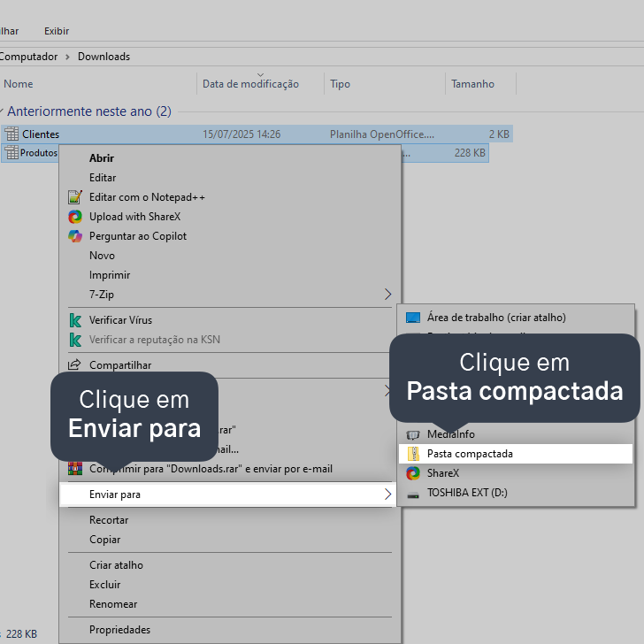Click the ShareX icon beside Upload with ShareX
This screenshot has height=644, width=644.
pos(75,217)
